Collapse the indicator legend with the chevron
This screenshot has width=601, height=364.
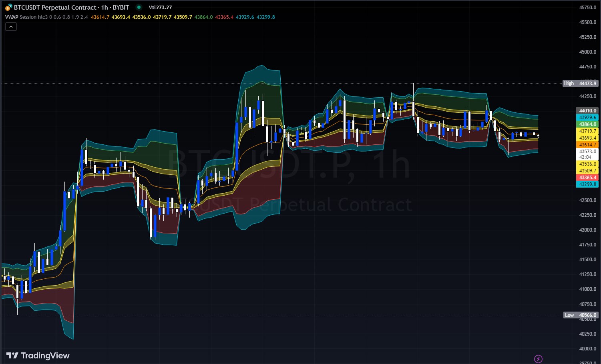point(11,27)
